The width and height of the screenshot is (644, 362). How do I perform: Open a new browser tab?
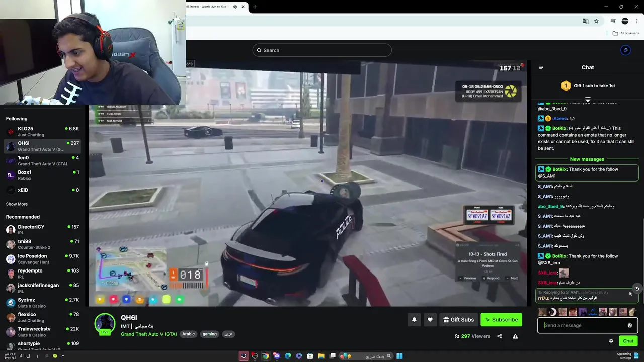[x=255, y=7]
